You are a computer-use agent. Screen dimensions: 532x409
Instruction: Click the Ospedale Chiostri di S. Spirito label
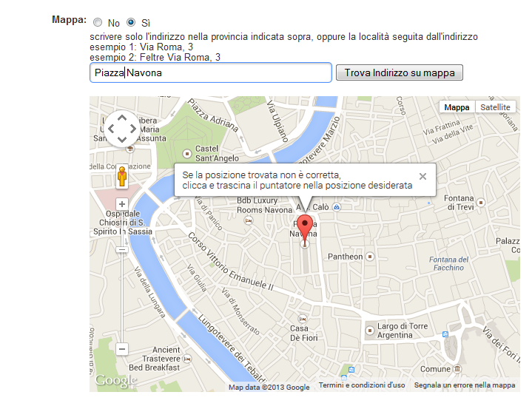pos(123,223)
